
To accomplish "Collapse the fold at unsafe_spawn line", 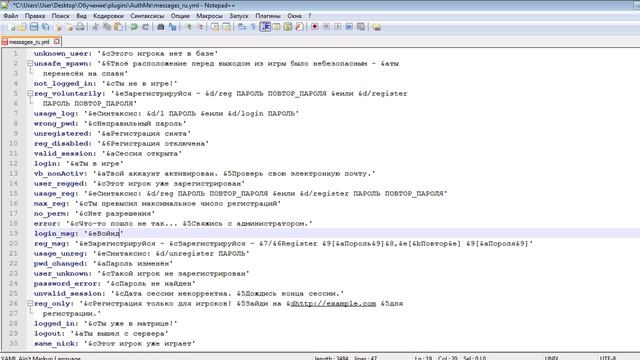I will coord(30,63).
